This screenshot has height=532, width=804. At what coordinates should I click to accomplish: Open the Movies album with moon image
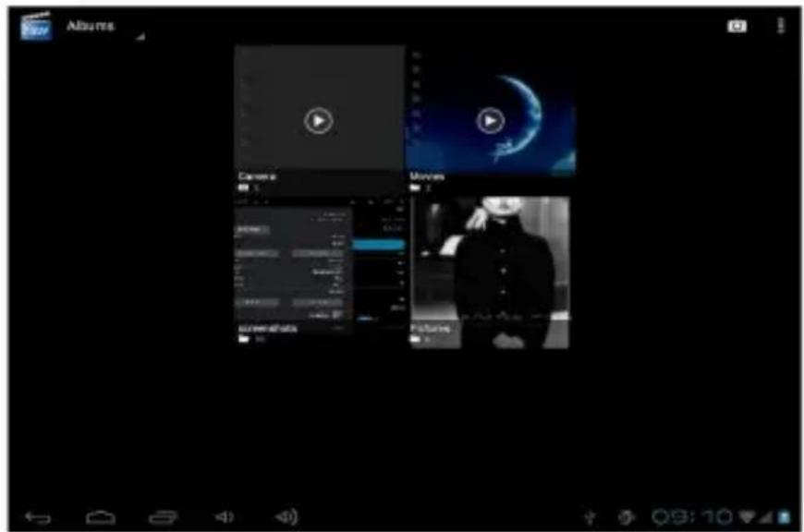point(491,120)
